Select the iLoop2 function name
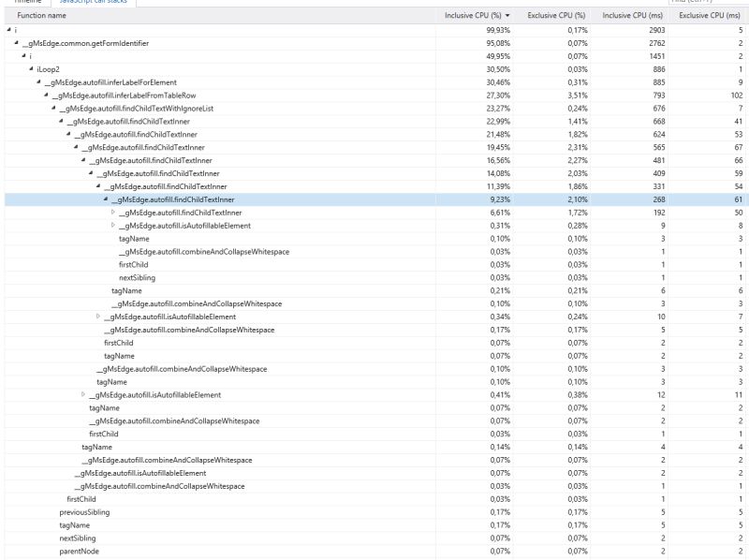Screen dimensions: 749x560 coord(49,69)
